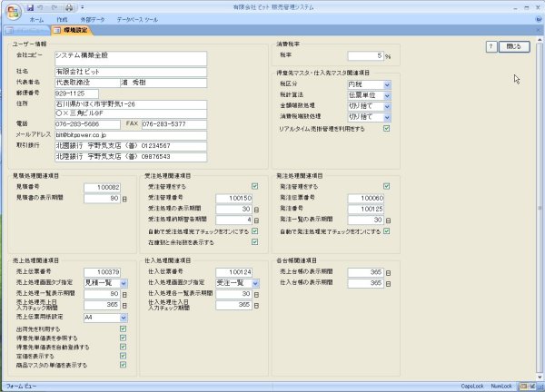The image size is (545, 392).
Task: Switch to Design View using status bar icon
Action: point(532,386)
